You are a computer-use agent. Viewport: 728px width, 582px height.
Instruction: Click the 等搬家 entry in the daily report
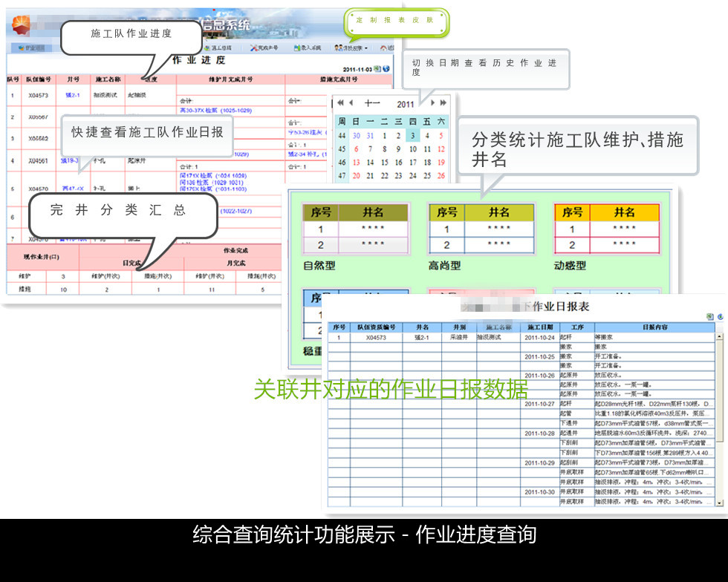[x=604, y=338]
